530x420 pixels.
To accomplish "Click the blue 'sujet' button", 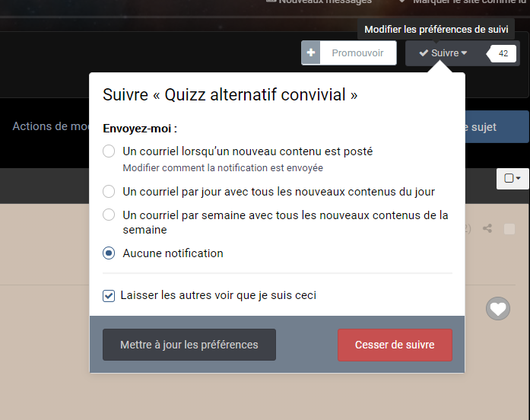I will pos(497,127).
